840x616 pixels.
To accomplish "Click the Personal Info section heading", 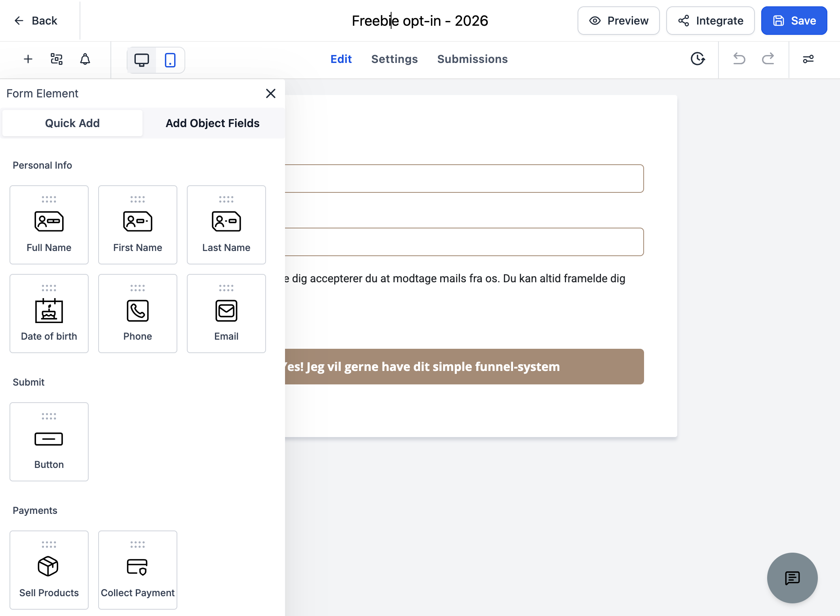I will [x=42, y=165].
